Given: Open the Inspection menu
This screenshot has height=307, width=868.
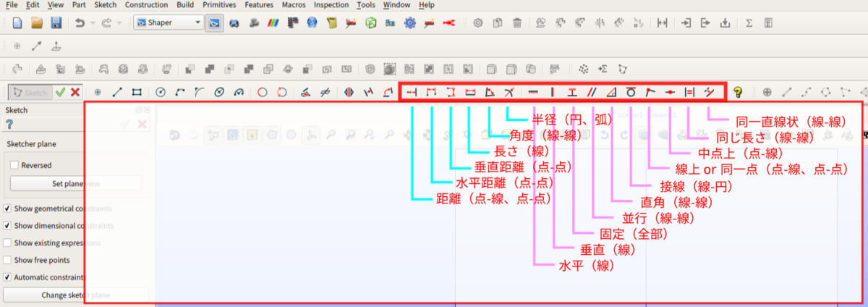Looking at the screenshot, I should 331,4.
